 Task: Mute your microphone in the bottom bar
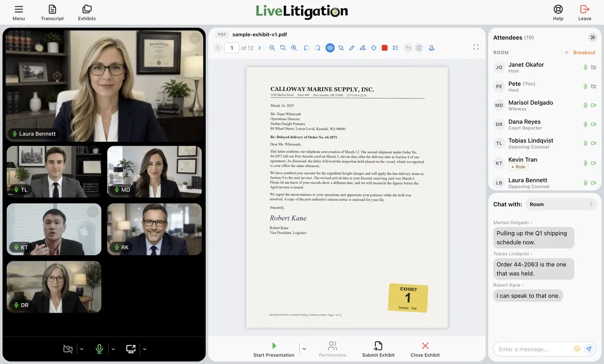tap(100, 349)
